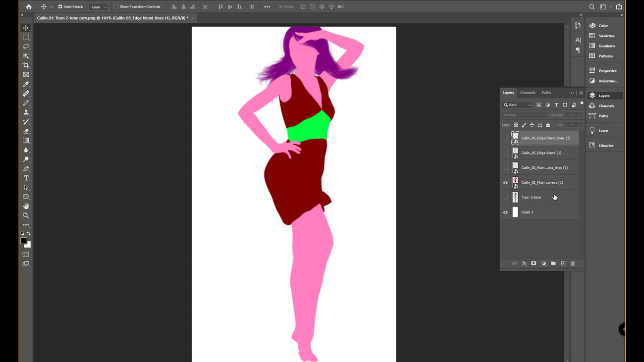Select the Brush tool
644x362 pixels.
click(26, 103)
